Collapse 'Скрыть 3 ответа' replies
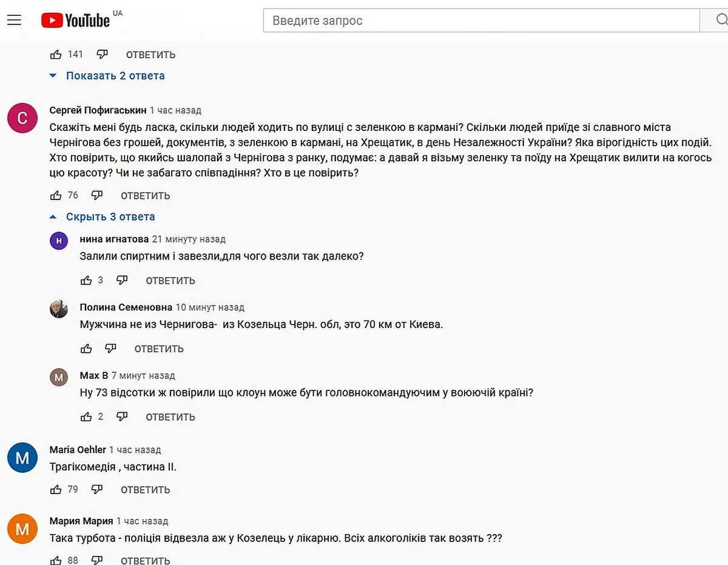728x565 pixels. (x=110, y=217)
